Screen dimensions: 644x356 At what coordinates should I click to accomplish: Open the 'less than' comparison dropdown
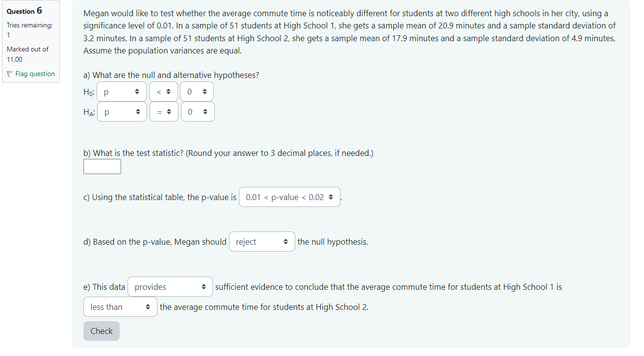tap(120, 307)
